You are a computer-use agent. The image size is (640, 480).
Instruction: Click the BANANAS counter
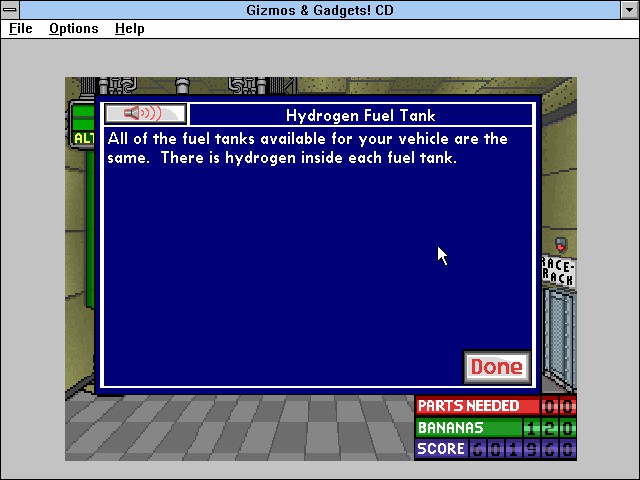click(x=496, y=427)
